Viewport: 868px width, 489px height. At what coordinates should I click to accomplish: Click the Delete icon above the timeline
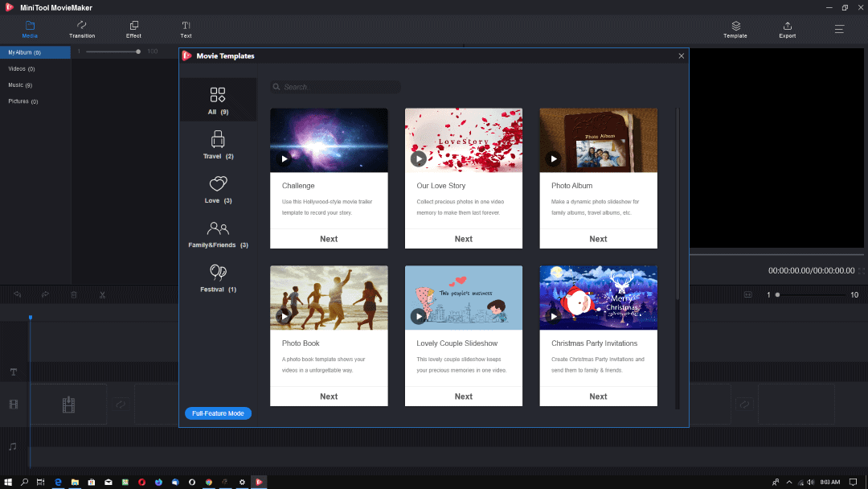pos(73,294)
